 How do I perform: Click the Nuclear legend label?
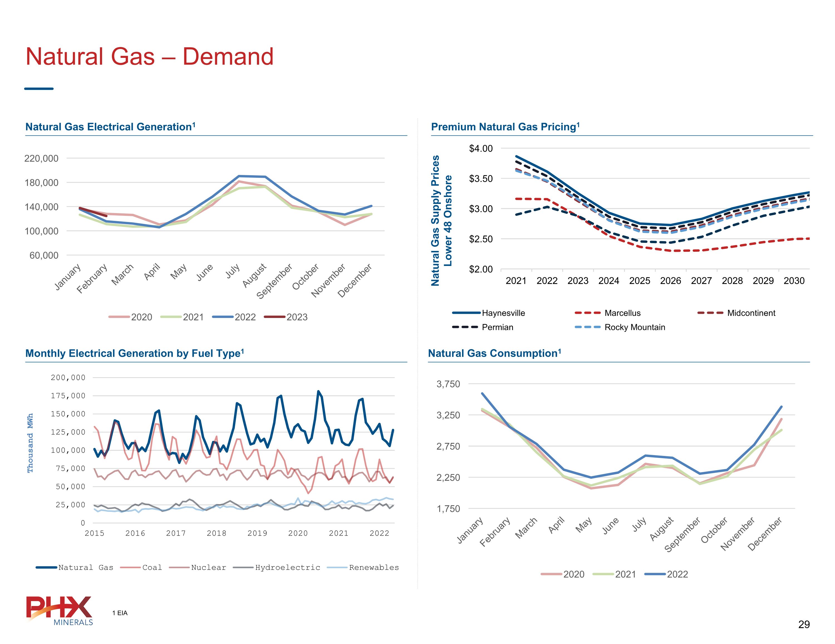(208, 567)
